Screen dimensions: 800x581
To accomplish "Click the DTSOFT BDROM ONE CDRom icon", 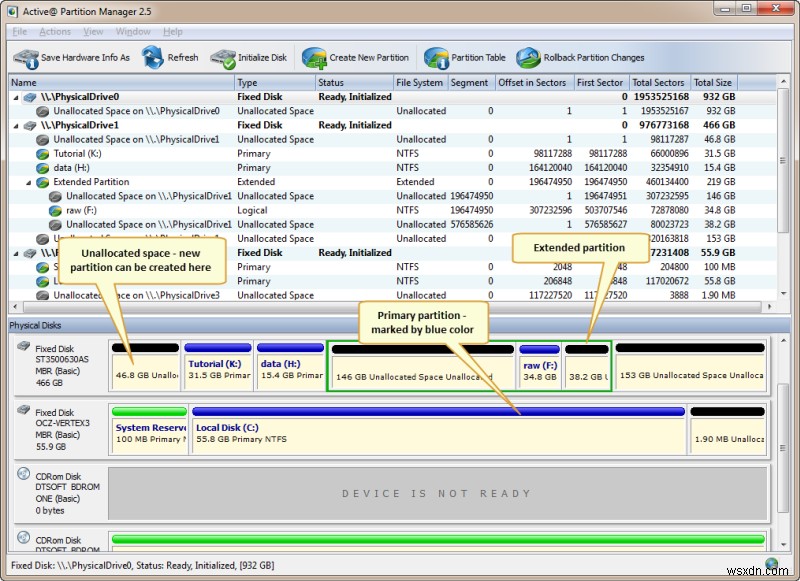I will pos(23,474).
